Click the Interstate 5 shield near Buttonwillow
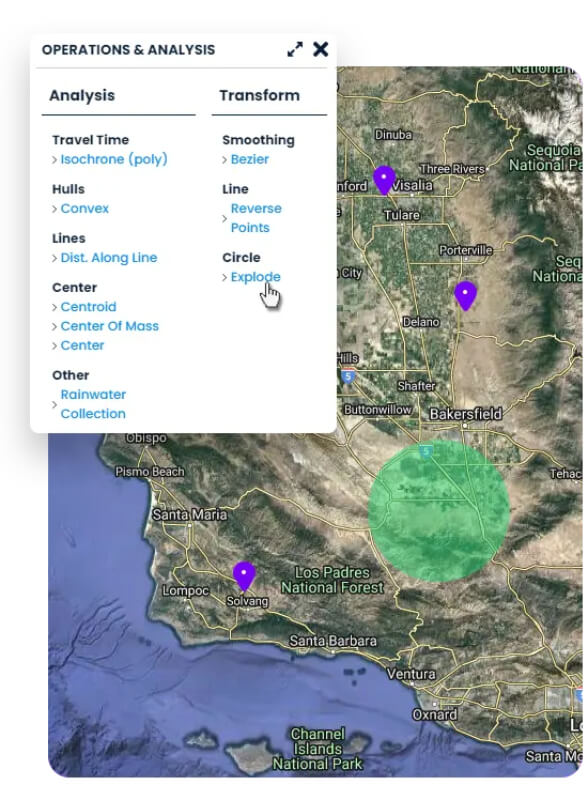 348,376
